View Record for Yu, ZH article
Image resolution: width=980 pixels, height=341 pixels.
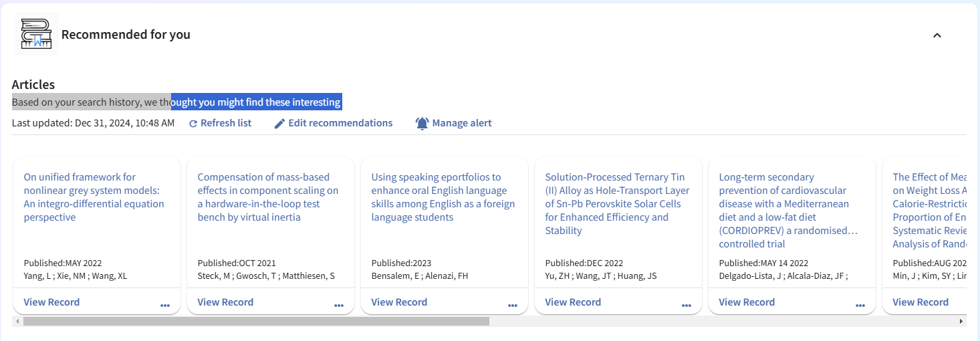click(x=573, y=302)
